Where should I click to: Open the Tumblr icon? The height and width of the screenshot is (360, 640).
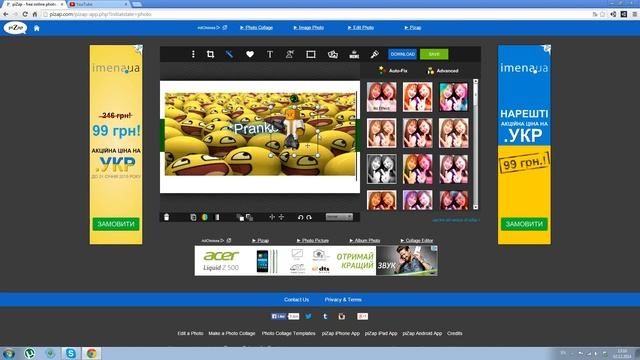(325, 316)
